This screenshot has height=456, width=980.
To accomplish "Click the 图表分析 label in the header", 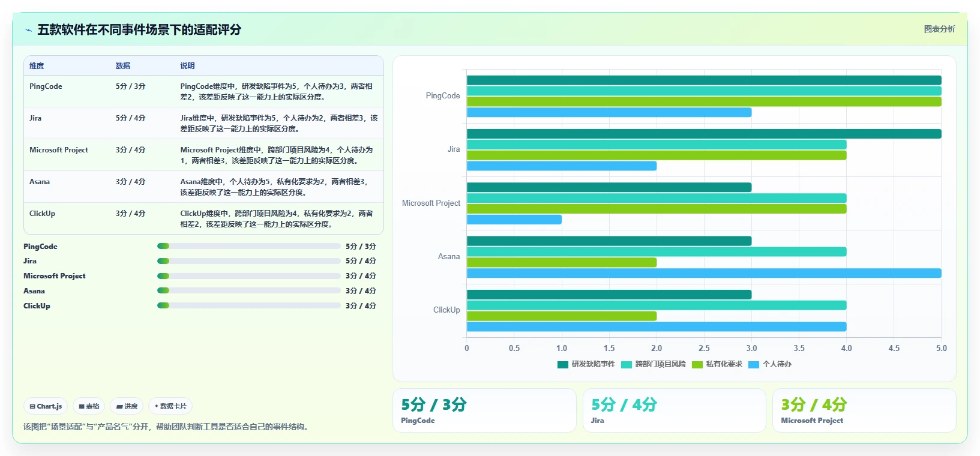I will 939,29.
